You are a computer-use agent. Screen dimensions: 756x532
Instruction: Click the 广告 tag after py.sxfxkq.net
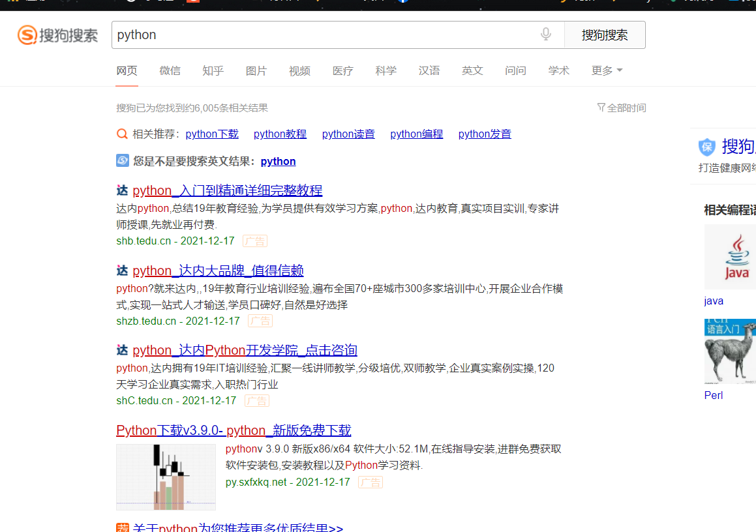(370, 482)
